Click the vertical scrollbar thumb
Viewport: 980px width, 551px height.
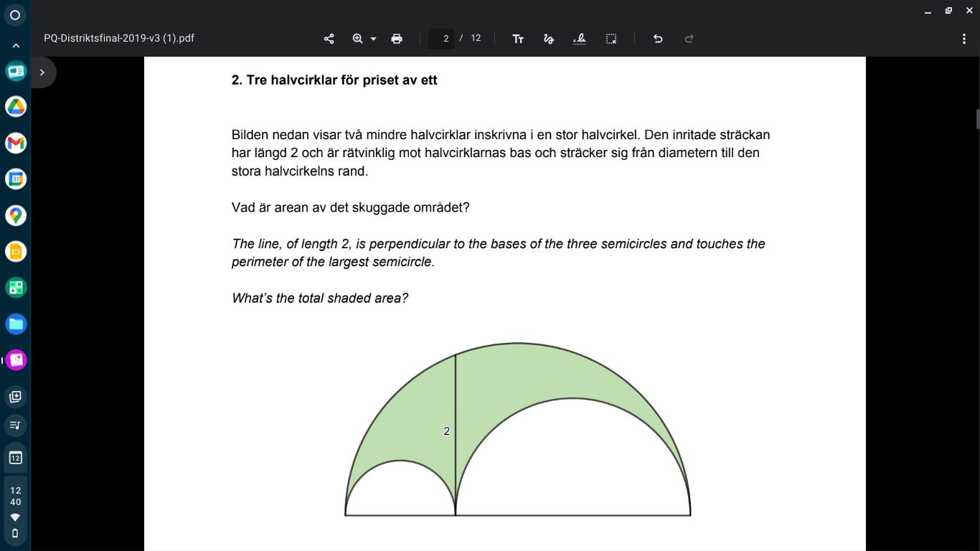click(976, 119)
